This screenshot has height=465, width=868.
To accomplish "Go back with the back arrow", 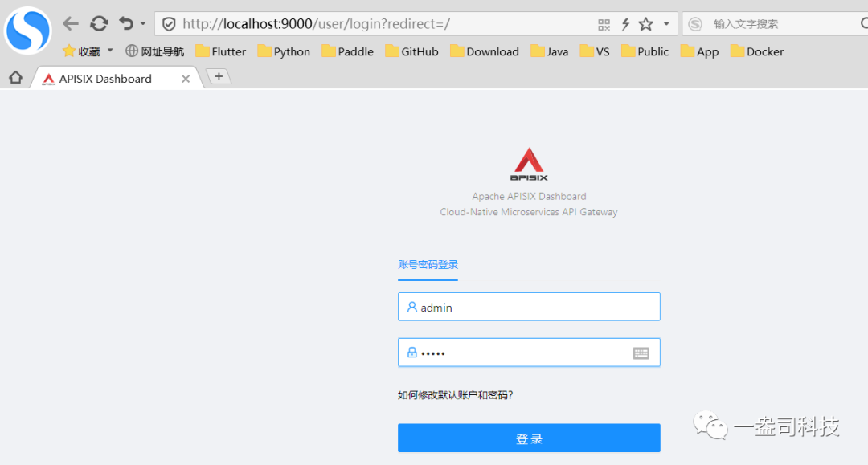I will (x=70, y=24).
